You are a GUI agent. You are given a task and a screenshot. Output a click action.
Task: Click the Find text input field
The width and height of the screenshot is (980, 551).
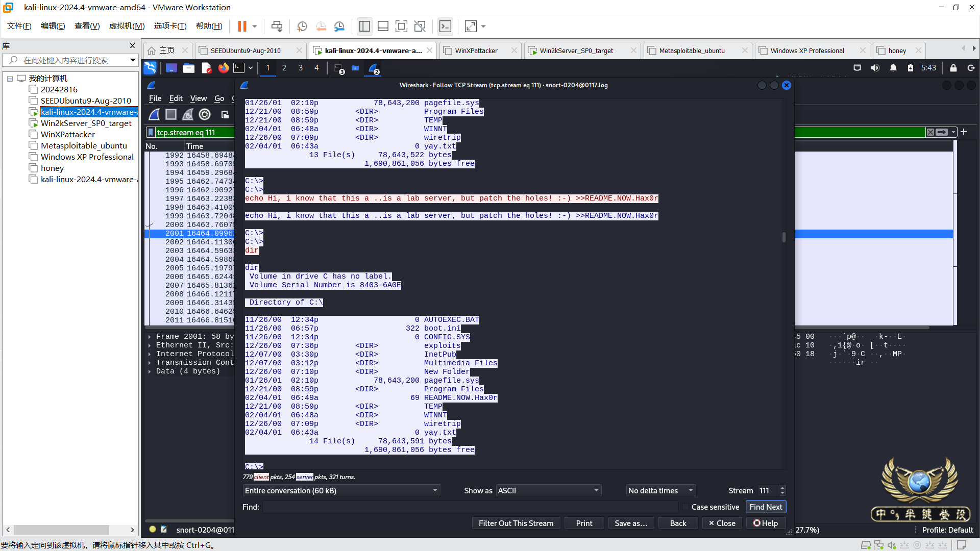point(470,507)
